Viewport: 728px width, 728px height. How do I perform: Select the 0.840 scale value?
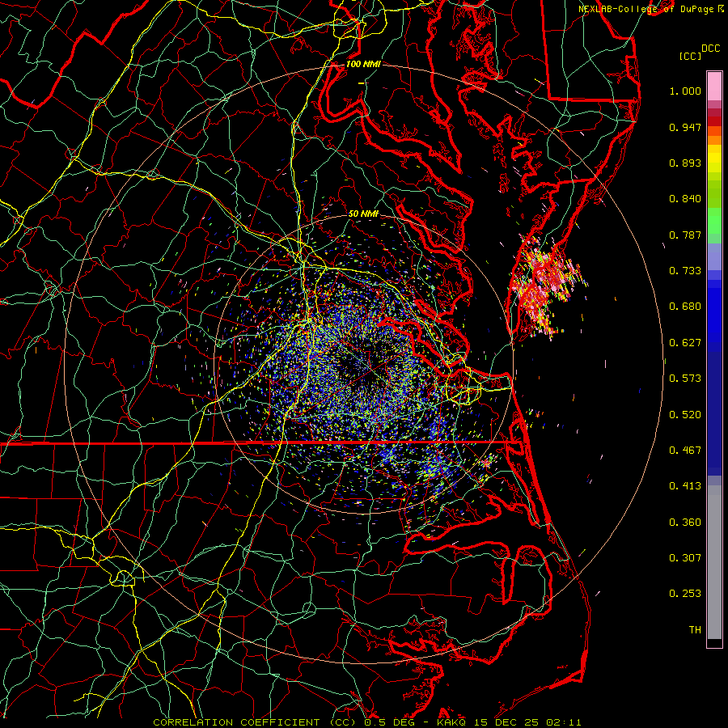coord(685,199)
